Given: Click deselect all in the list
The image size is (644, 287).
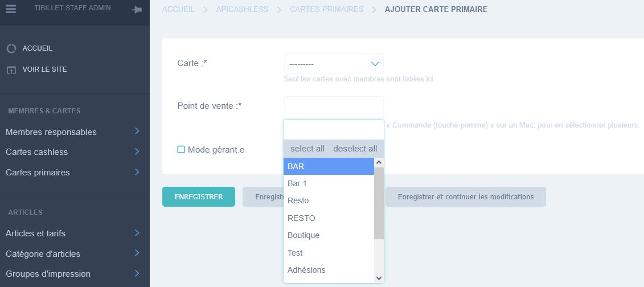Looking at the screenshot, I should point(355,149).
